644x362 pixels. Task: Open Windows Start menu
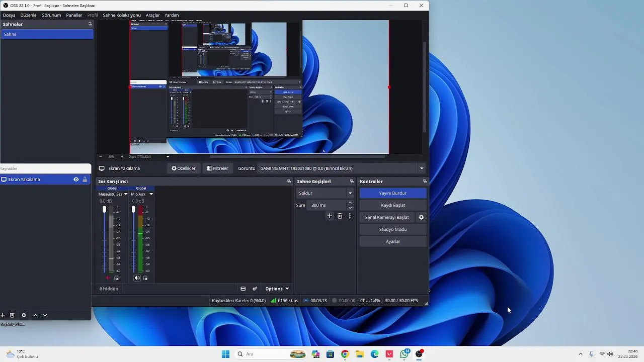(x=225, y=354)
